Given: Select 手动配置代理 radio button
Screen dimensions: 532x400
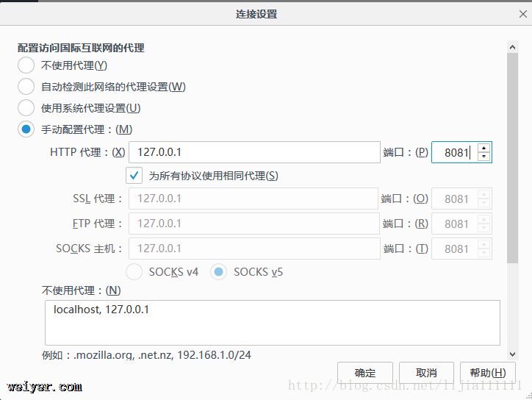Looking at the screenshot, I should (26, 129).
